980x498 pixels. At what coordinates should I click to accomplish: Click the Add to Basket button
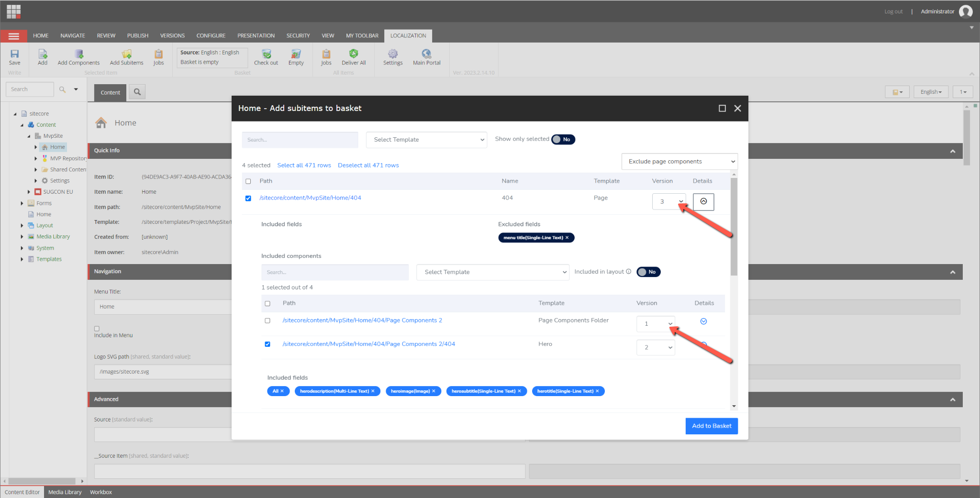712,426
